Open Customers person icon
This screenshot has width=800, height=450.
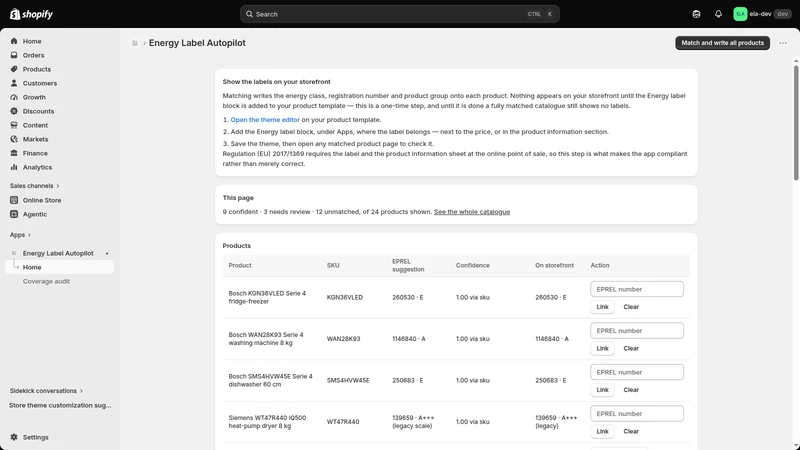tap(14, 83)
